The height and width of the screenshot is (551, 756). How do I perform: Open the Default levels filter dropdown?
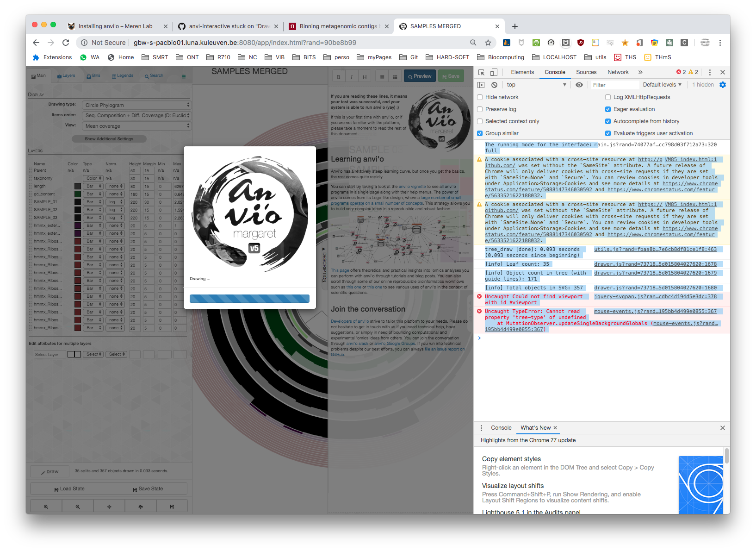tap(662, 84)
